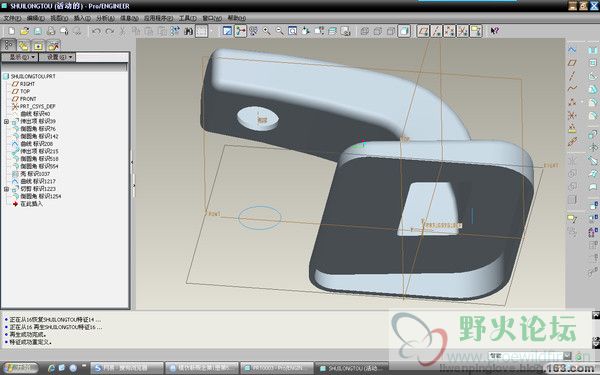This screenshot has width=600, height=375.
Task: Switch display to no hidden
Action: pyautogui.click(x=391, y=31)
